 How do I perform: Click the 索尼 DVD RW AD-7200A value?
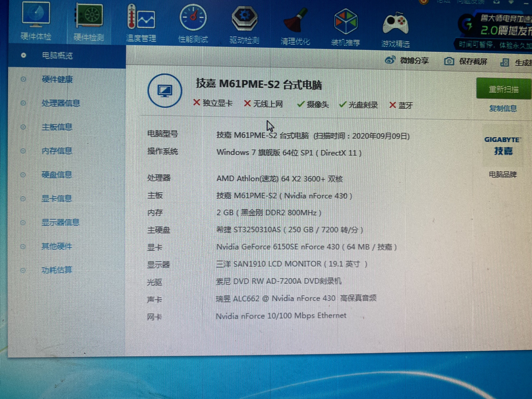[279, 281]
